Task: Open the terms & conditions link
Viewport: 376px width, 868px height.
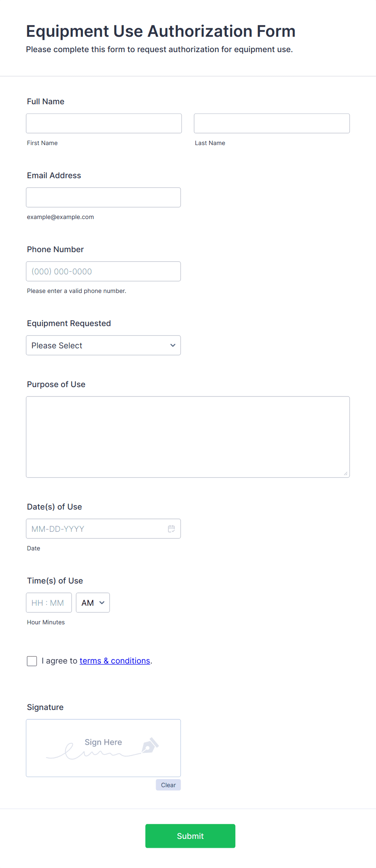Action: pyautogui.click(x=115, y=661)
